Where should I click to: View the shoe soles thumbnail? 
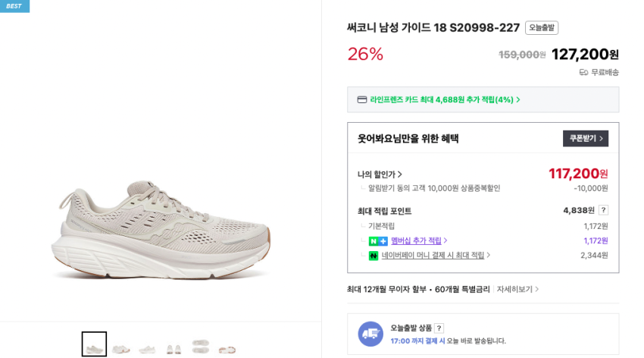pos(201,345)
